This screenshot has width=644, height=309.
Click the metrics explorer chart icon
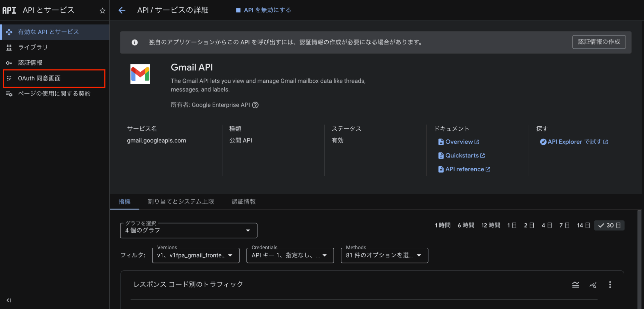pos(593,285)
